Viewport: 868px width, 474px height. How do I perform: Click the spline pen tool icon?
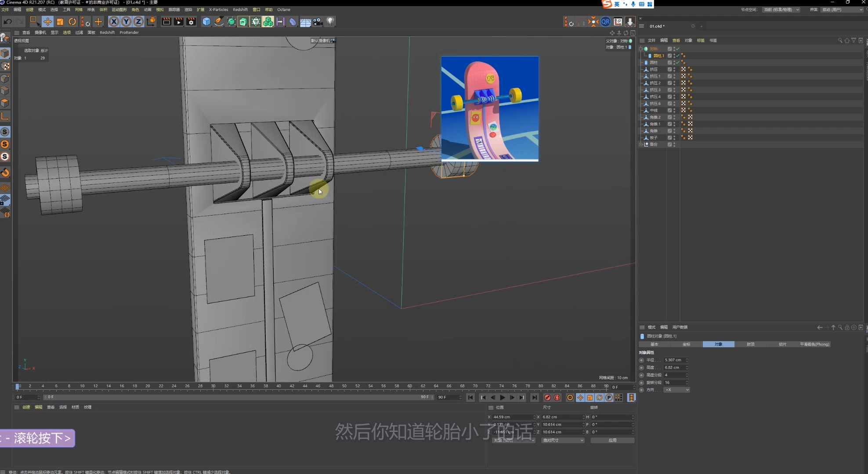tap(219, 22)
